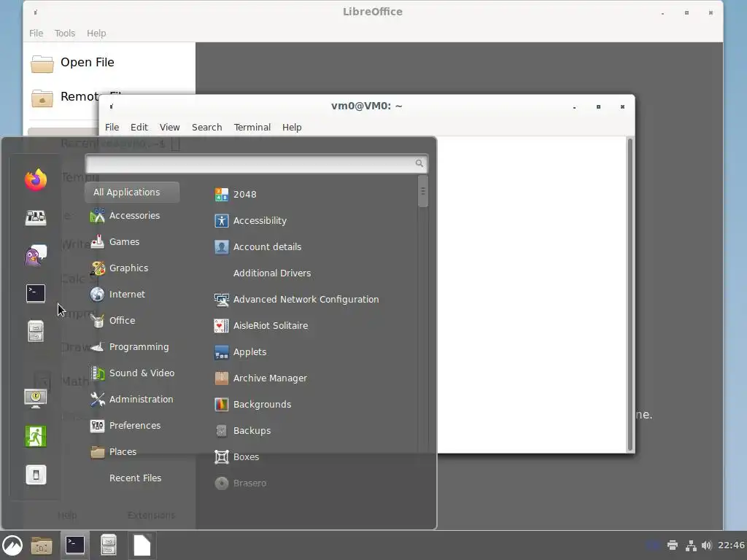Open file manager from taskbar
This screenshot has width=747, height=560.
pyautogui.click(x=109, y=545)
